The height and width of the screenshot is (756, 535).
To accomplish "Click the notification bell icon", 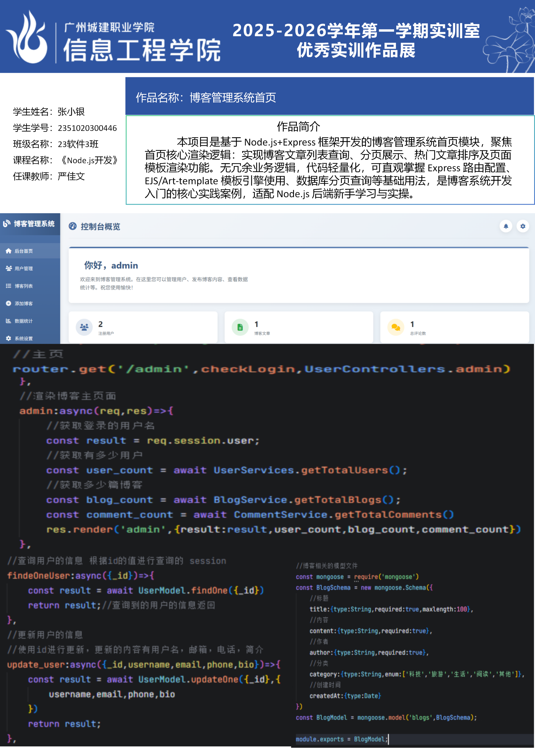I will point(506,226).
